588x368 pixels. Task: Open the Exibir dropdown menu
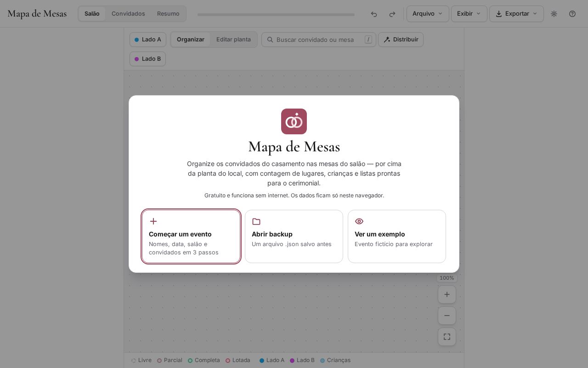click(x=469, y=14)
